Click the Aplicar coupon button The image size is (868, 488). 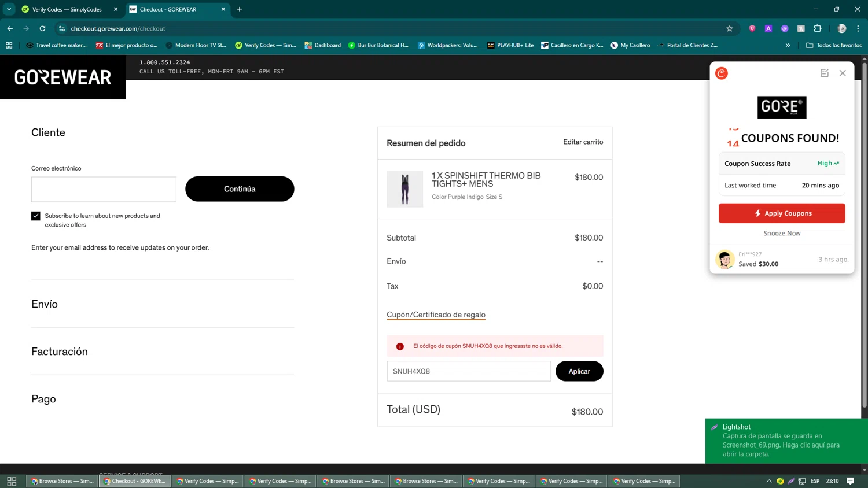579,371
